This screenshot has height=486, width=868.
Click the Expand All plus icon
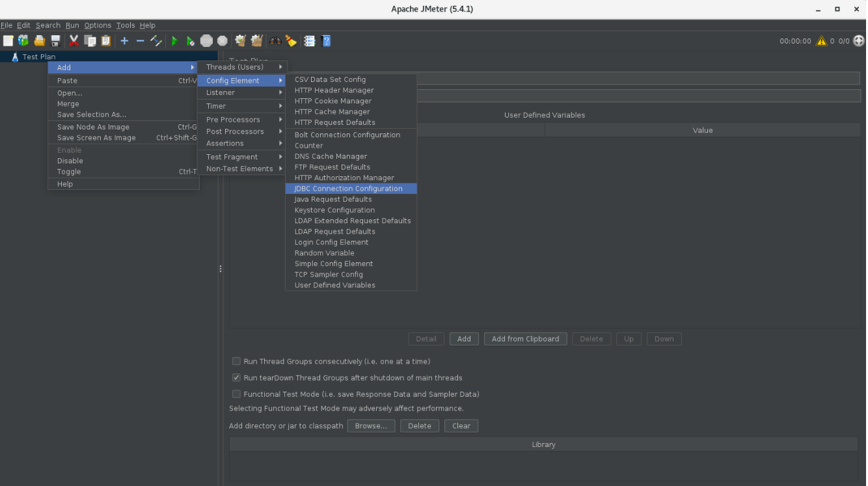coord(124,41)
